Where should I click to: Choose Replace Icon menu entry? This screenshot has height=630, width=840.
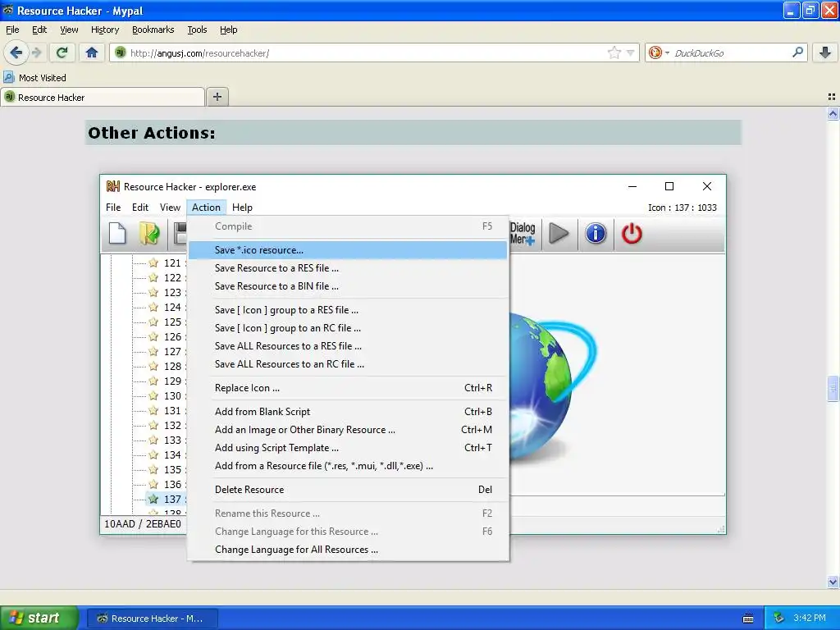coord(348,388)
